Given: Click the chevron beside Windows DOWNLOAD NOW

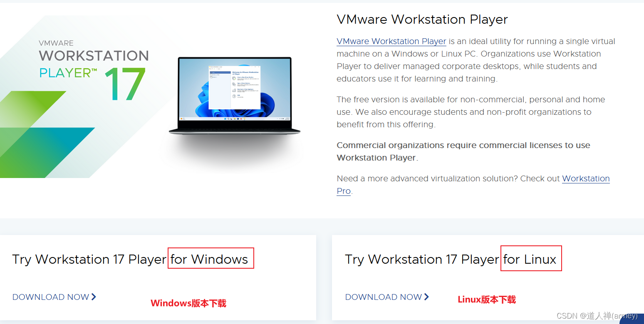Looking at the screenshot, I should [x=94, y=297].
